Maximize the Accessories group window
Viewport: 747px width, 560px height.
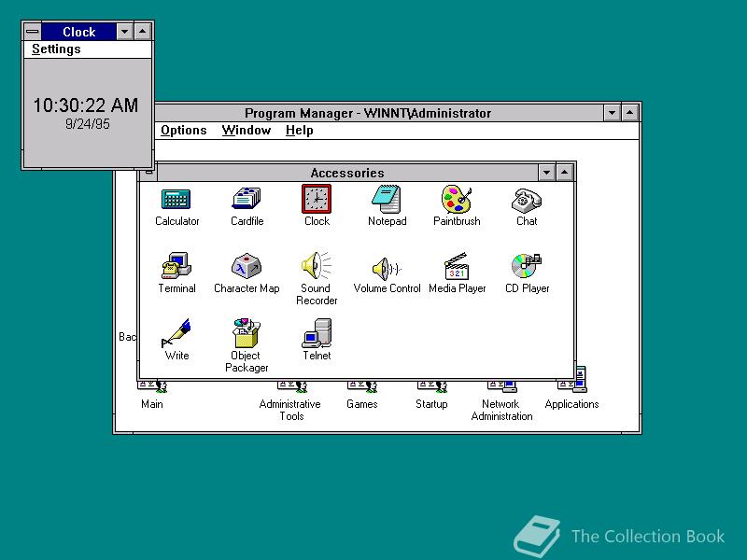click(565, 173)
